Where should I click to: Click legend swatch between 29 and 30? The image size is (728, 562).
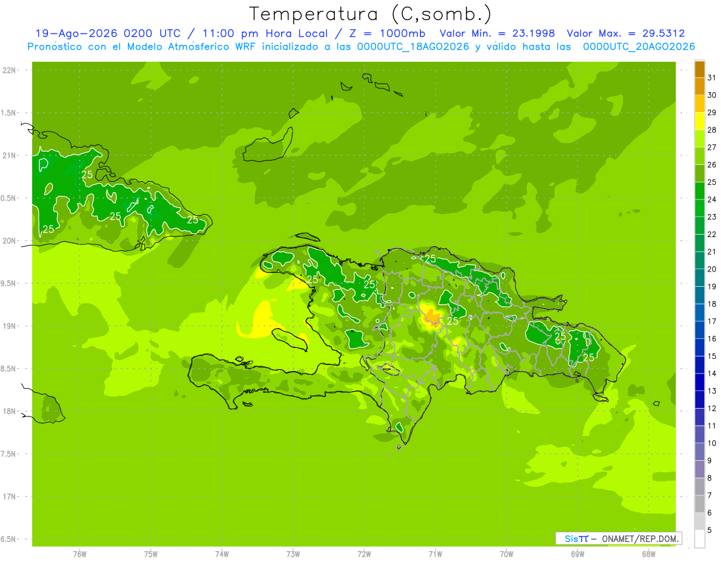[x=699, y=104]
